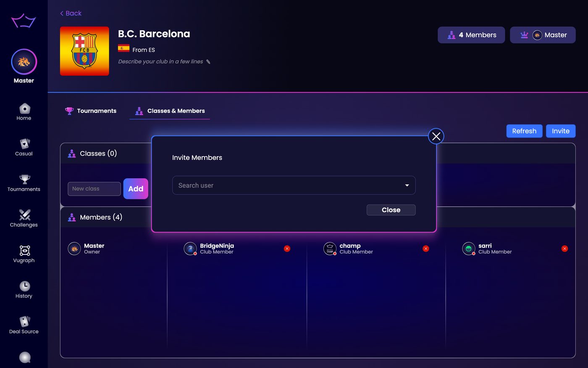Click the B.C. Barcelona club logo

[x=84, y=51]
